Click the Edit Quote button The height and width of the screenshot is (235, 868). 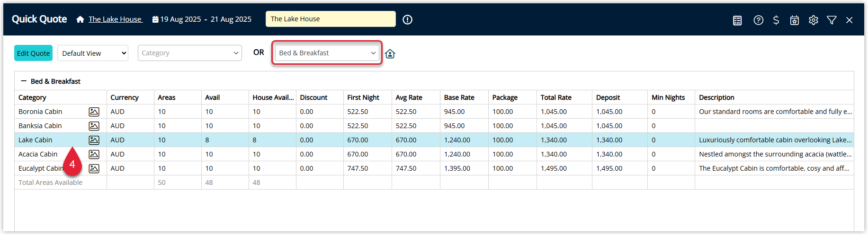[33, 53]
